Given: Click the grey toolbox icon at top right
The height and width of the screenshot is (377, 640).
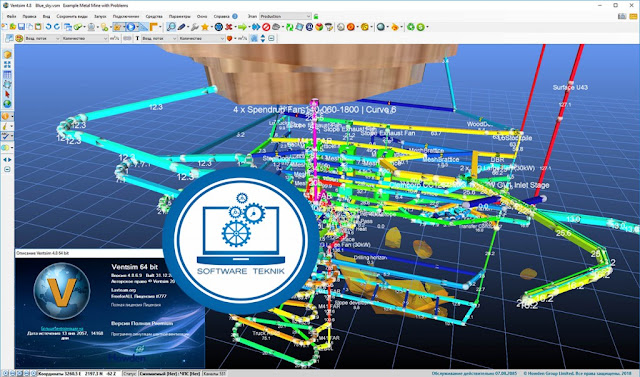Looking at the screenshot, I should click(x=622, y=16).
